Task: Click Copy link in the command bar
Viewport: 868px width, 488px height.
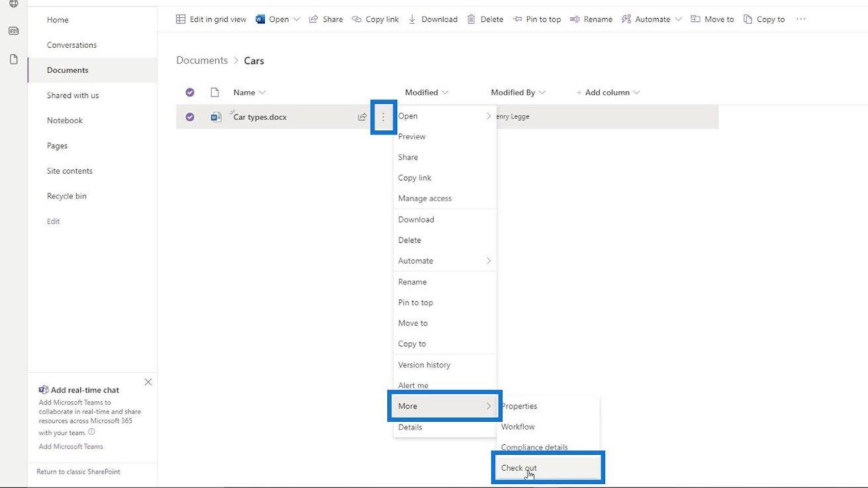Action: pos(375,19)
